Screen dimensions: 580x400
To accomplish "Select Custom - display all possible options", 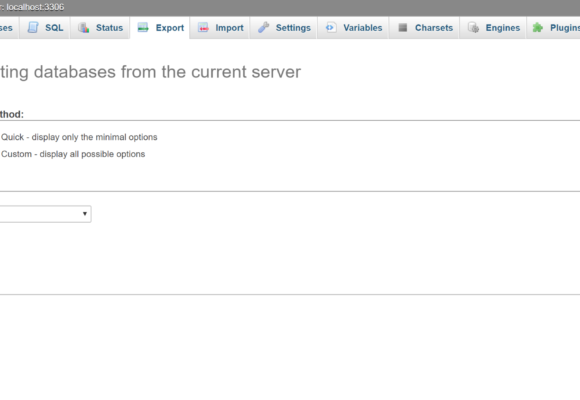I will pos(73,154).
